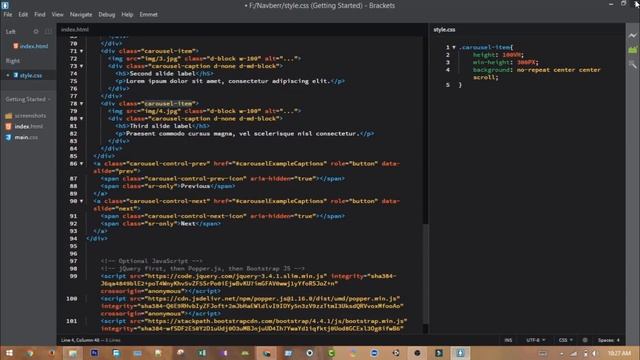Collapse the code fold at line 78
The image size is (640, 360).
click(x=81, y=104)
